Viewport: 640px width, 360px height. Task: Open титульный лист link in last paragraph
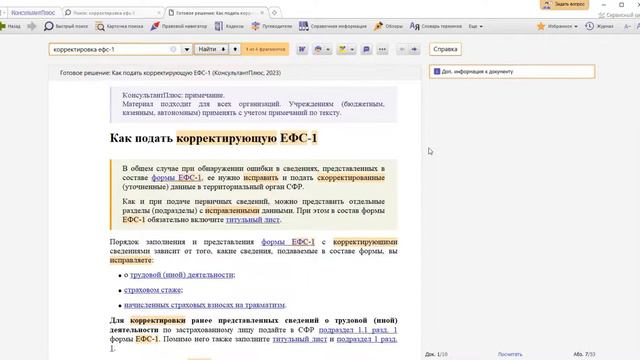point(300,339)
